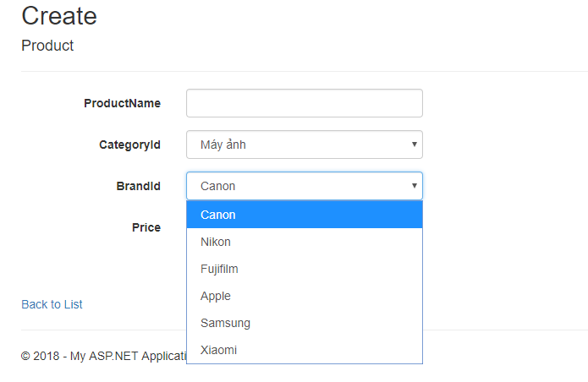Click the CategoryId field label
The image size is (588, 382).
coord(129,145)
